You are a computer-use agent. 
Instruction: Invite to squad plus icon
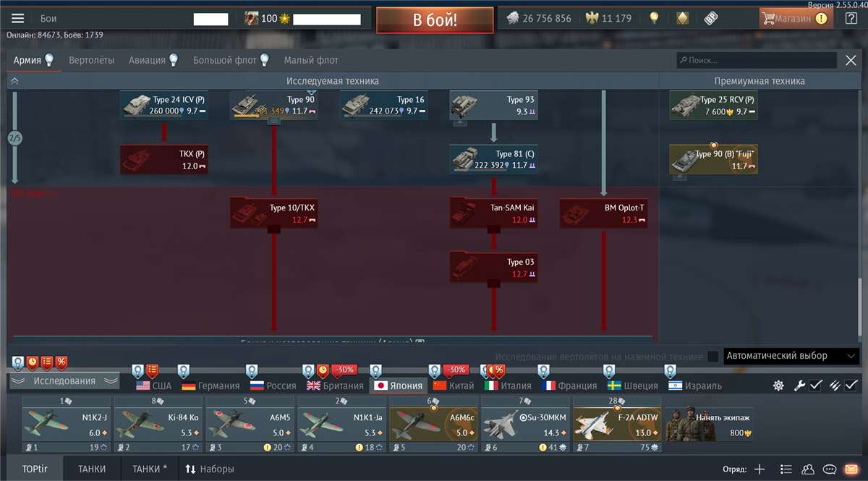click(x=759, y=469)
